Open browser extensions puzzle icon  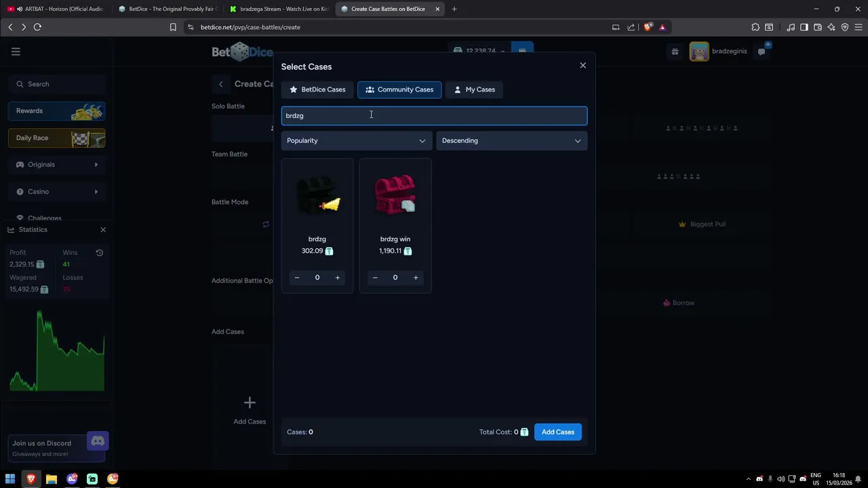click(x=755, y=27)
